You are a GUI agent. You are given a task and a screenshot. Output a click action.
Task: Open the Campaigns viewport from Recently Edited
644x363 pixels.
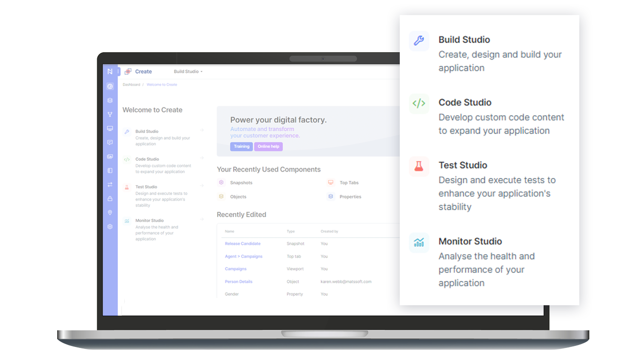pyautogui.click(x=236, y=269)
